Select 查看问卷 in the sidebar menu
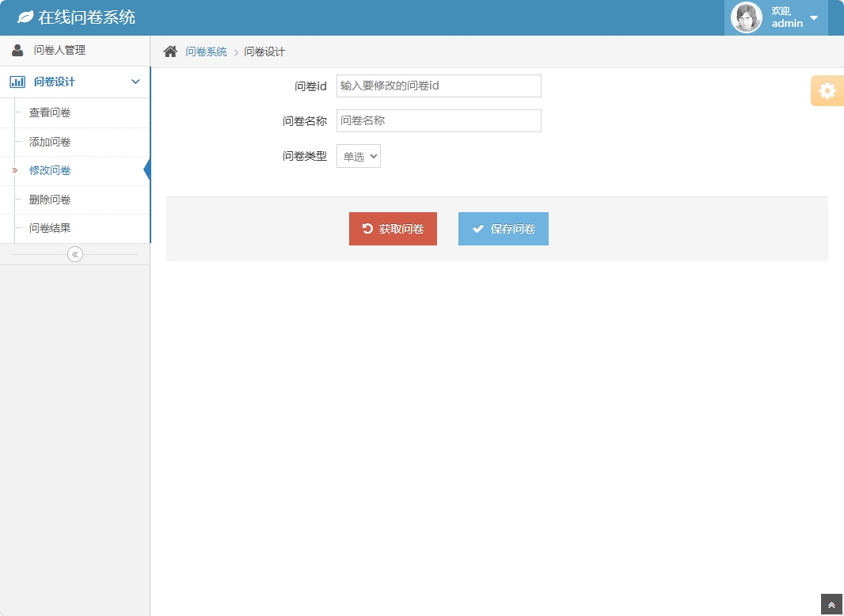 pos(49,112)
